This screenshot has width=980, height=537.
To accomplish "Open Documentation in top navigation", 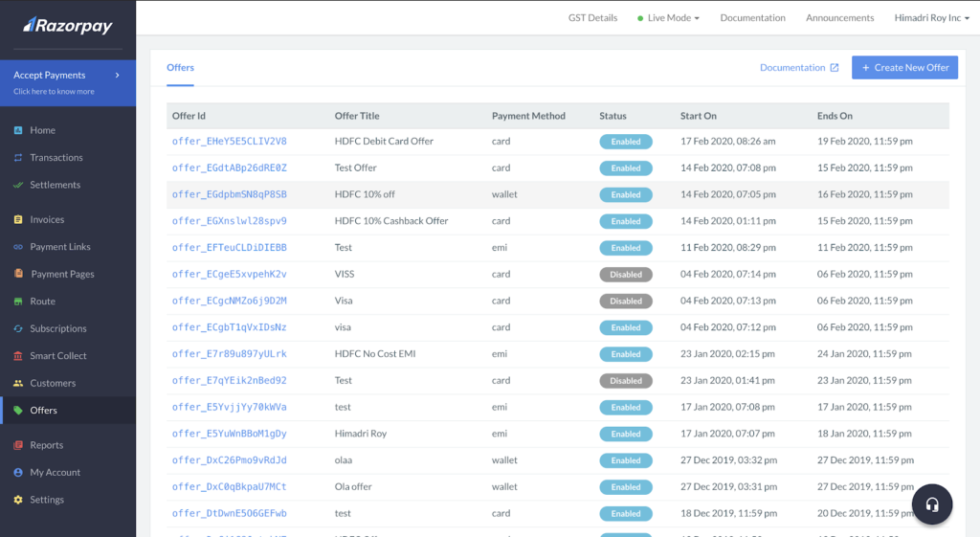I will (x=752, y=18).
